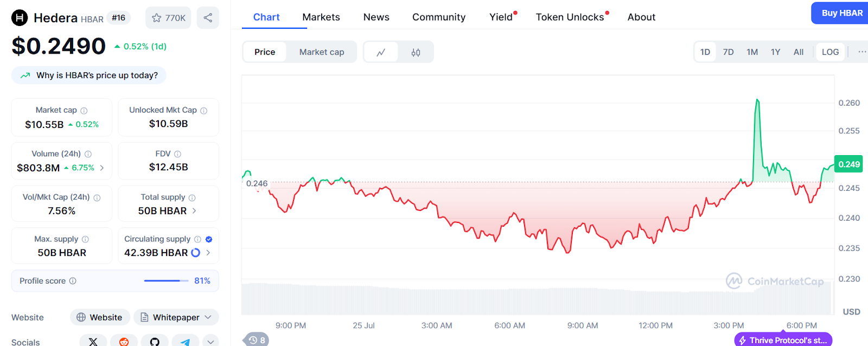
Task: Click the price spike peak on the chart
Action: click(x=757, y=100)
